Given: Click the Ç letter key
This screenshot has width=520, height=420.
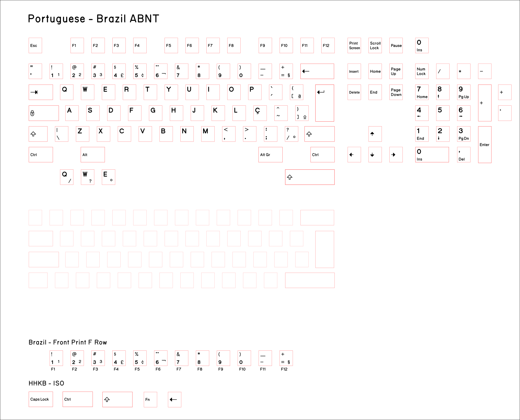Looking at the screenshot, I should coord(260,113).
